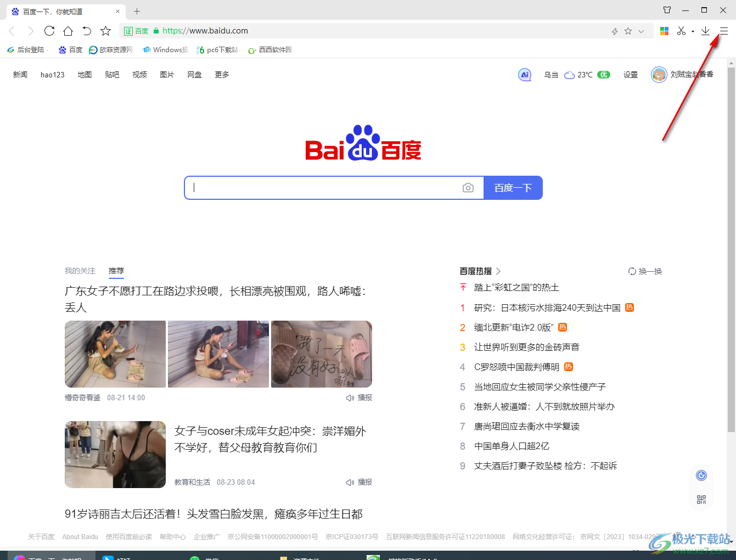Click the favorite star inside address bar
Image resolution: width=736 pixels, height=560 pixels.
(628, 31)
